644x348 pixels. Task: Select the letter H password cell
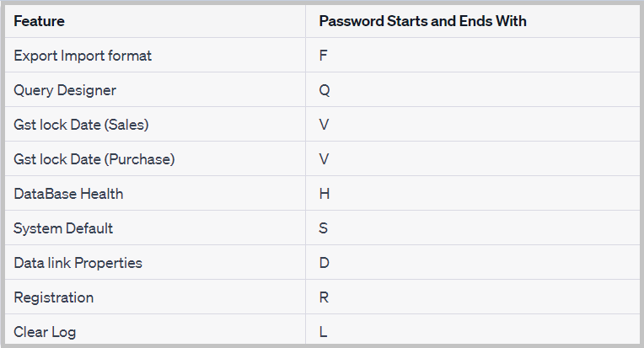(324, 193)
